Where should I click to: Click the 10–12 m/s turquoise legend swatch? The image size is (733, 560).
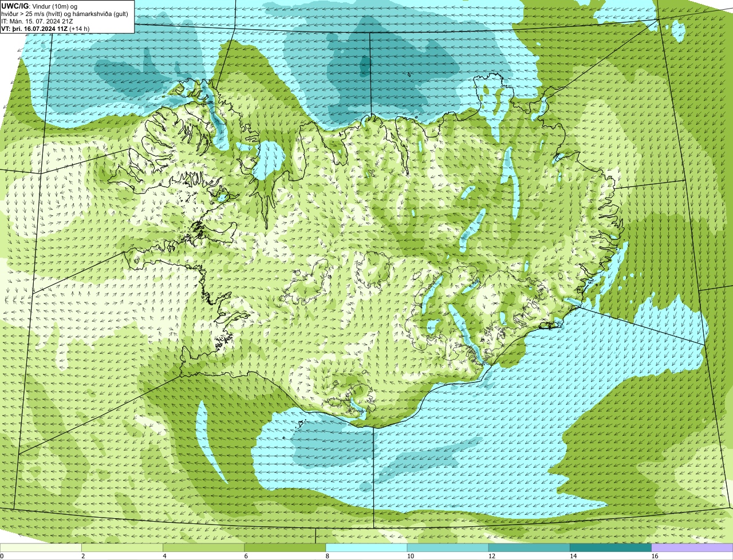(448, 548)
